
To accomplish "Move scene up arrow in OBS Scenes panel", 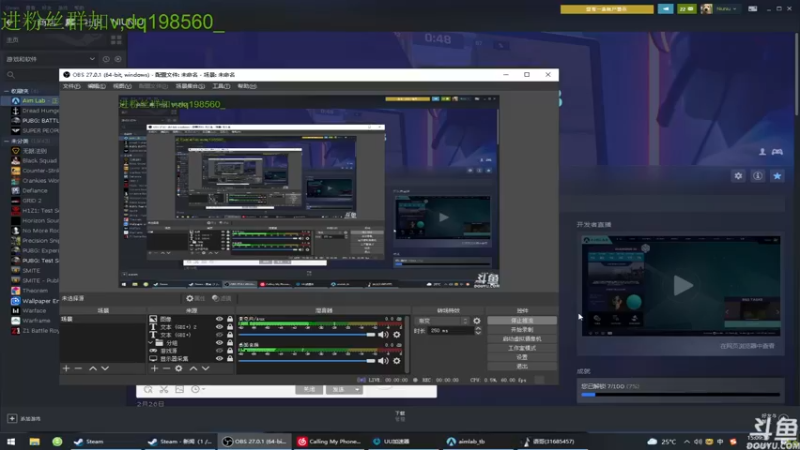I will (93, 368).
